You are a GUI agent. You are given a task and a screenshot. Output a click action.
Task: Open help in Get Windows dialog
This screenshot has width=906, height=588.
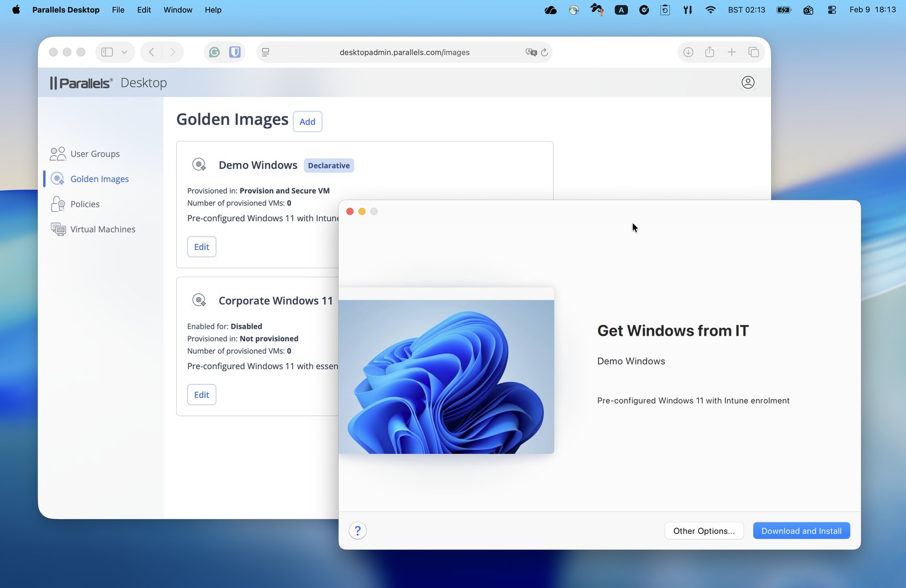pos(357,531)
